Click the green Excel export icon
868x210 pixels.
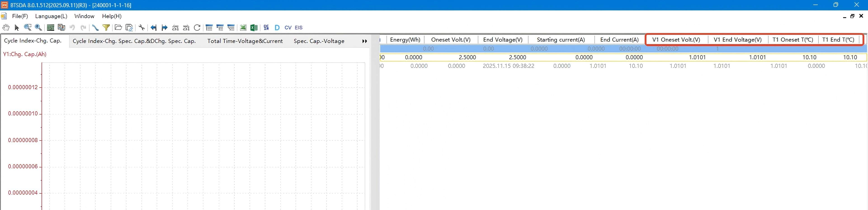tap(254, 28)
